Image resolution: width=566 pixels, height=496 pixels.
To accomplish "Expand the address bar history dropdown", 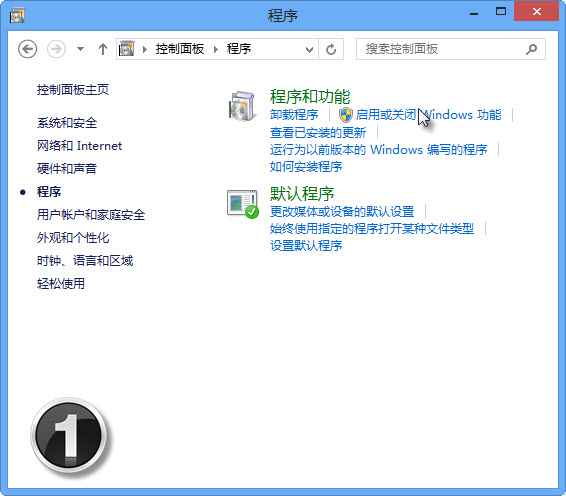I will (x=309, y=49).
